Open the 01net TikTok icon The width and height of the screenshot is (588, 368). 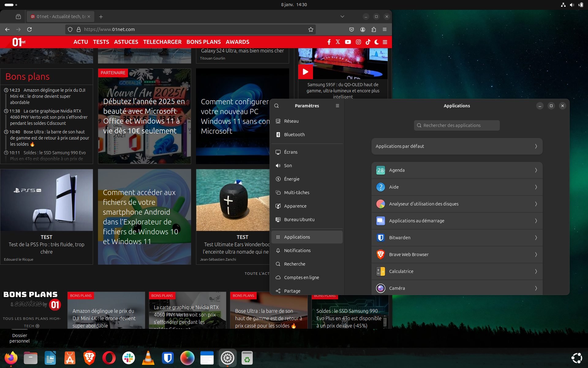[368, 42]
